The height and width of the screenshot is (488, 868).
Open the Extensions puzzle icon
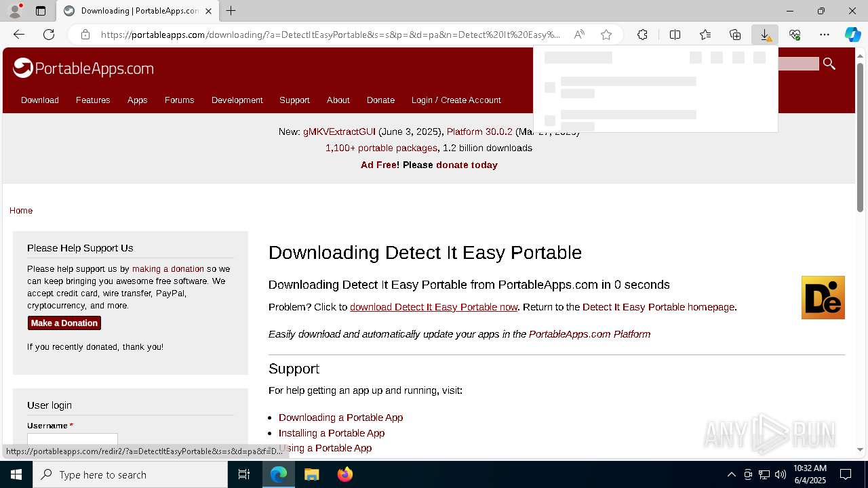coord(642,35)
